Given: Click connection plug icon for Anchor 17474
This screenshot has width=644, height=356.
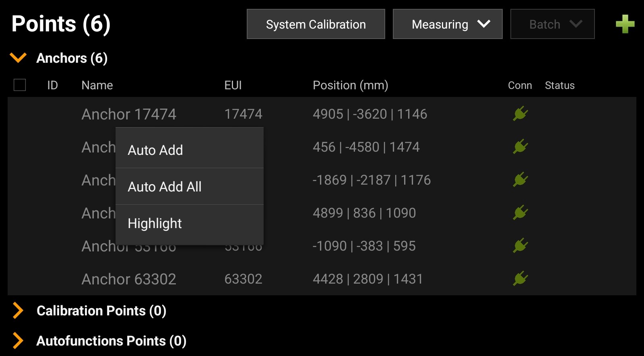Looking at the screenshot, I should (520, 114).
